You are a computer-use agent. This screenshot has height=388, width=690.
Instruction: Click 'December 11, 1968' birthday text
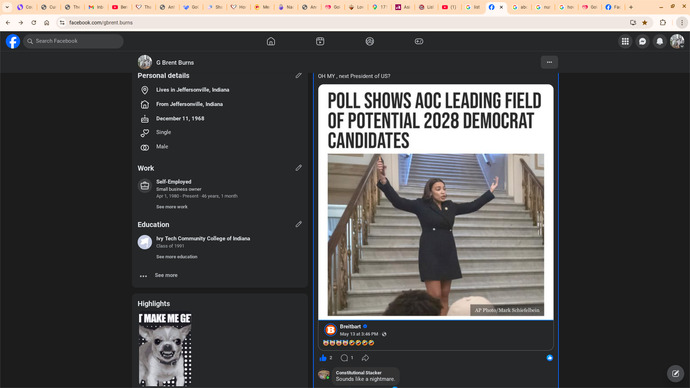click(x=180, y=118)
